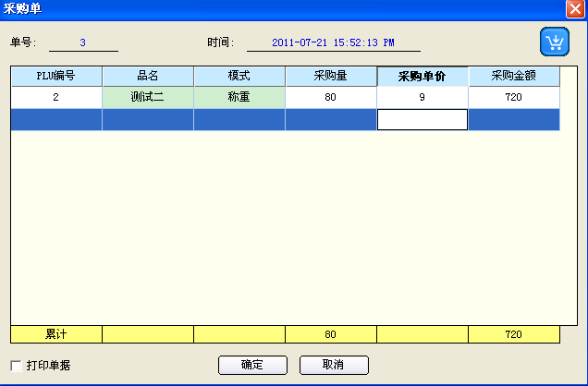588x386 pixels.
Task: Sort by the 品名 column header
Action: coord(148,76)
